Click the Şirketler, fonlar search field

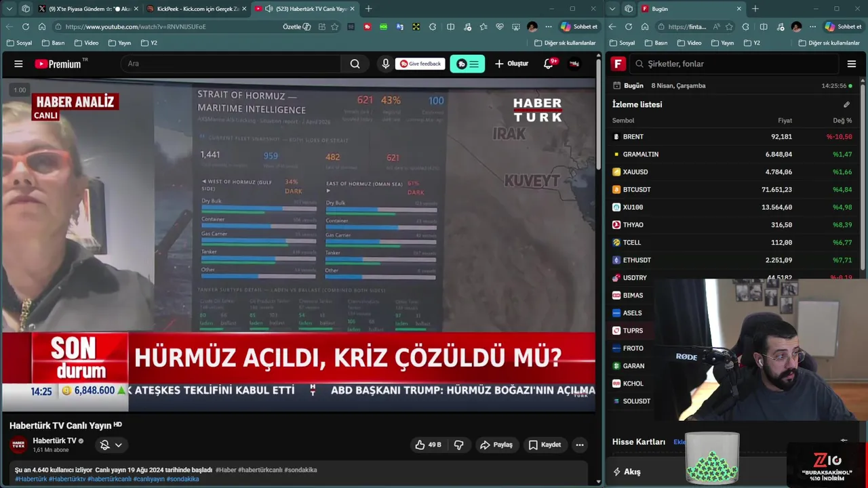pos(734,64)
